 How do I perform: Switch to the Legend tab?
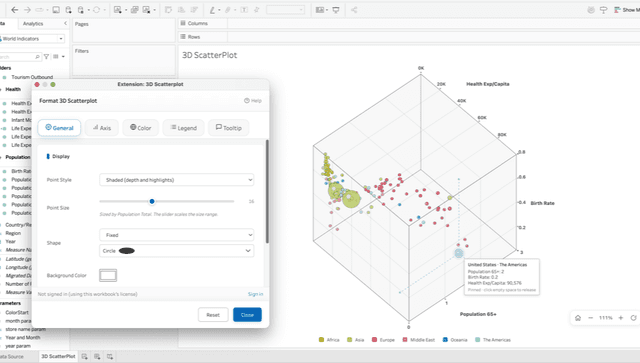coord(183,128)
